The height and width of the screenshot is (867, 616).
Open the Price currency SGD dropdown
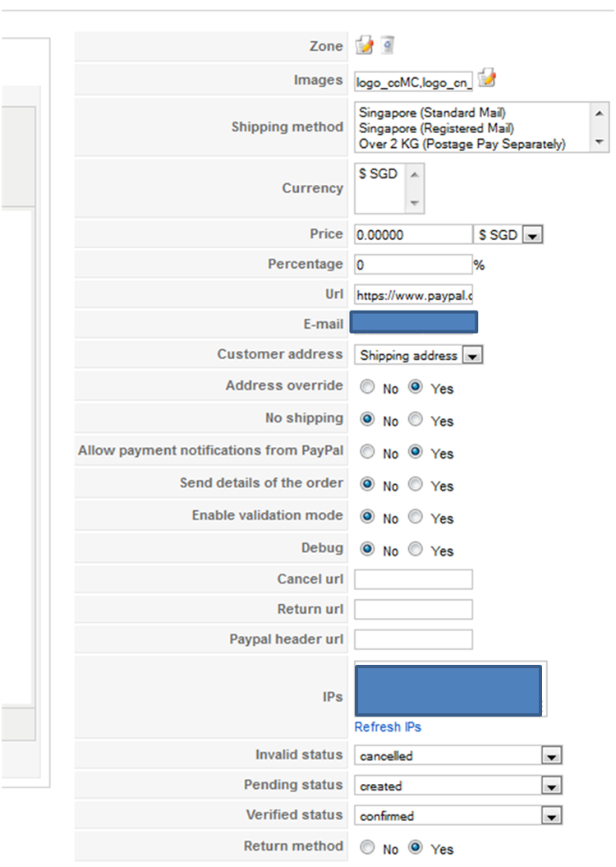508,234
